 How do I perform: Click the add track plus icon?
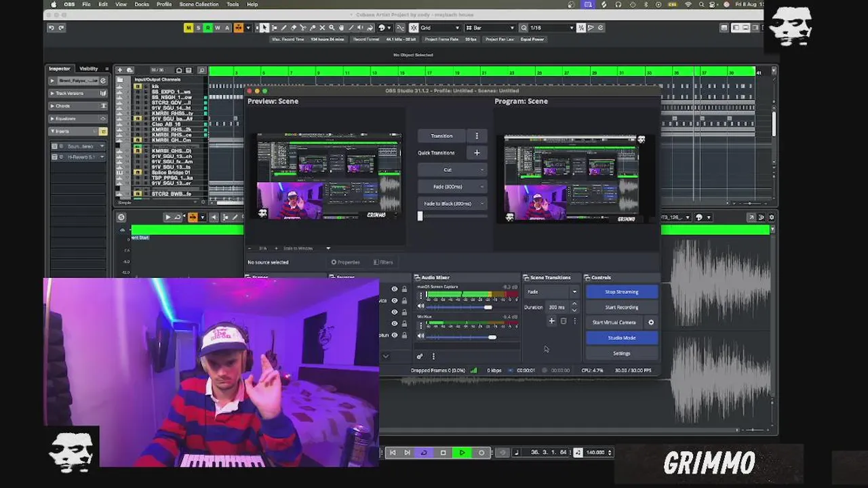(x=120, y=70)
